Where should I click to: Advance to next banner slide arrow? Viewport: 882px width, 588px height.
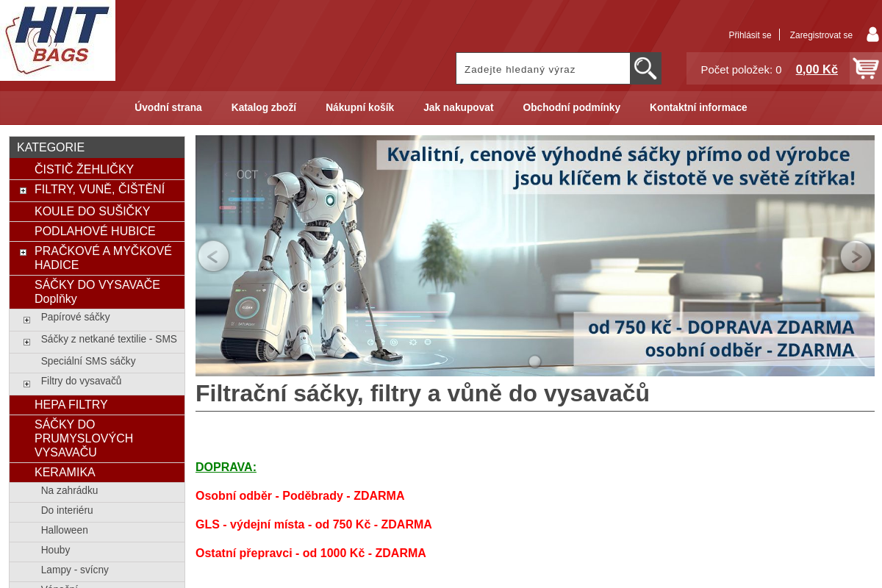coord(856,257)
